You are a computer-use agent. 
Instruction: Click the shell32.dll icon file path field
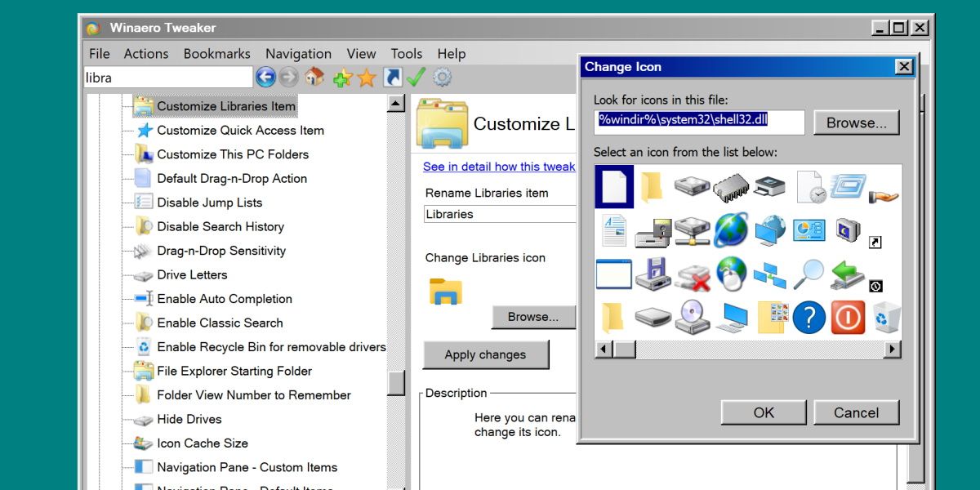pos(699,122)
